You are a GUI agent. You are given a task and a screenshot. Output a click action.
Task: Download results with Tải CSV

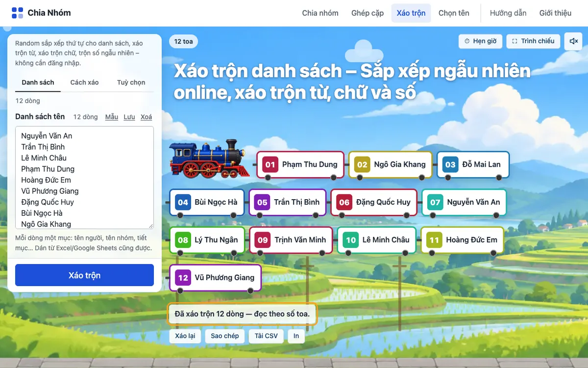point(266,336)
